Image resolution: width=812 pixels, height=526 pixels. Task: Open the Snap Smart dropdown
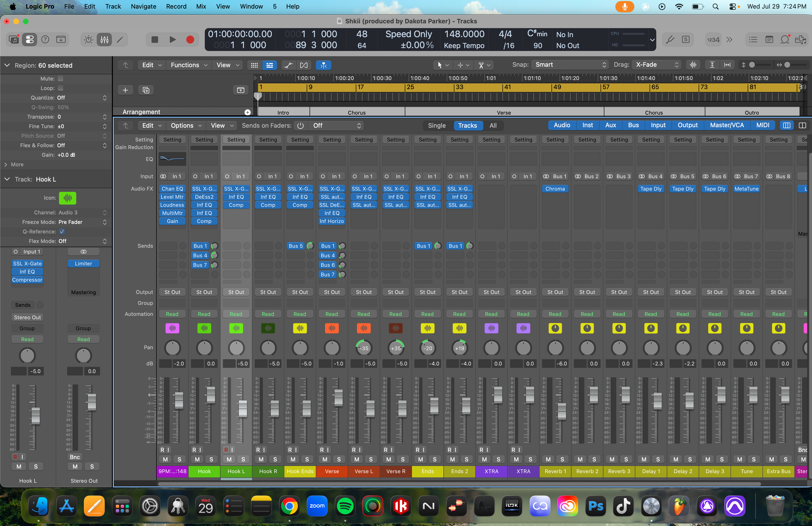(x=570, y=65)
